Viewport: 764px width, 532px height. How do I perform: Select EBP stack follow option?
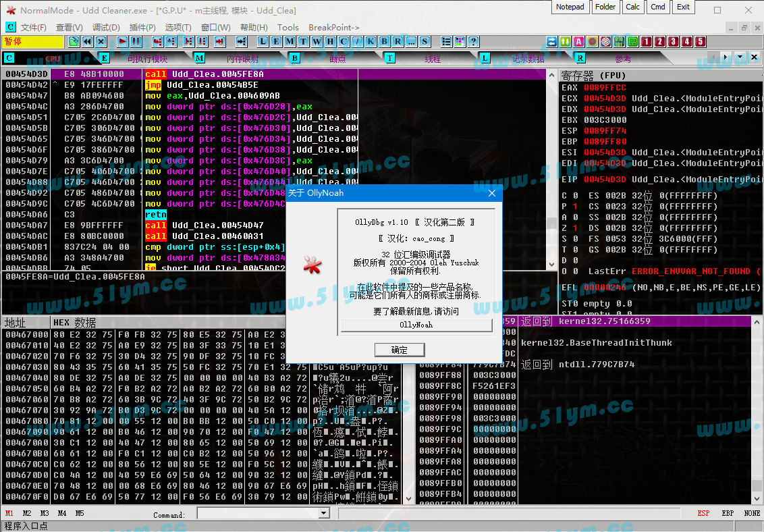coord(728,514)
